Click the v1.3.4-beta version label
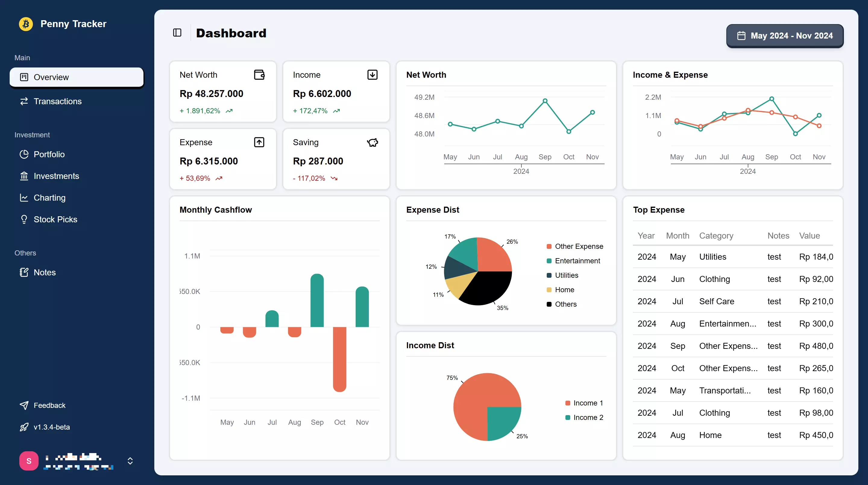The height and width of the screenshot is (485, 868). click(52, 427)
